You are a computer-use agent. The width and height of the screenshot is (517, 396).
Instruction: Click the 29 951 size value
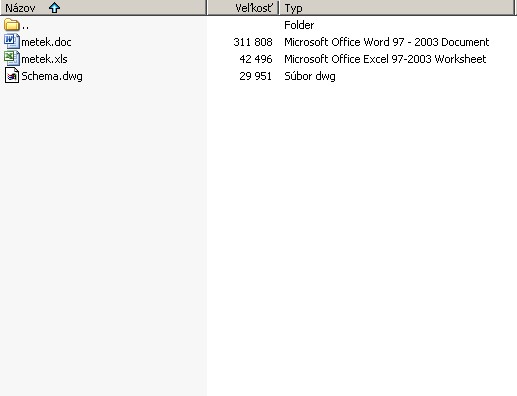pyautogui.click(x=255, y=76)
